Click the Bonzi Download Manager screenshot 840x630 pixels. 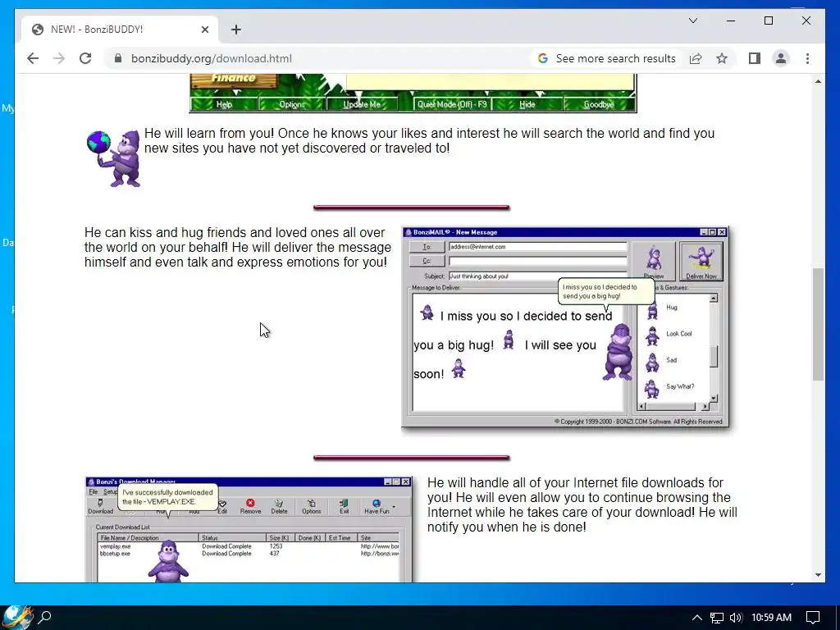coord(249,529)
